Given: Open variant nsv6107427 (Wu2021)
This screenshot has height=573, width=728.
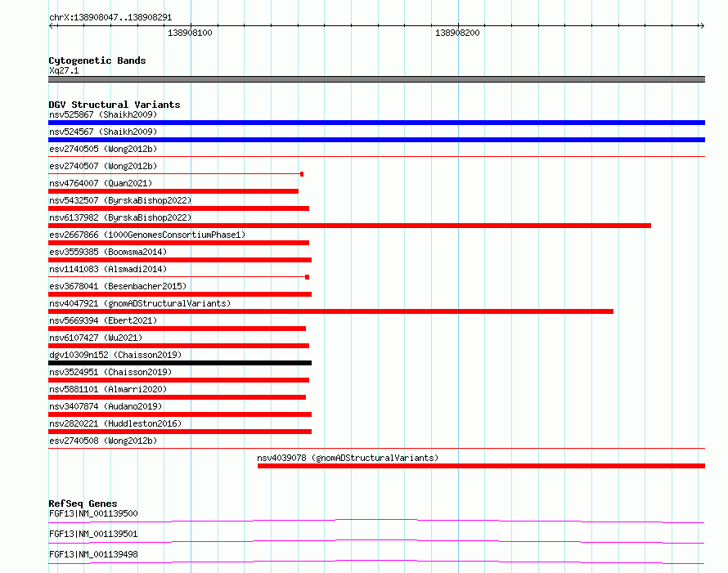Looking at the screenshot, I should (96, 338).
